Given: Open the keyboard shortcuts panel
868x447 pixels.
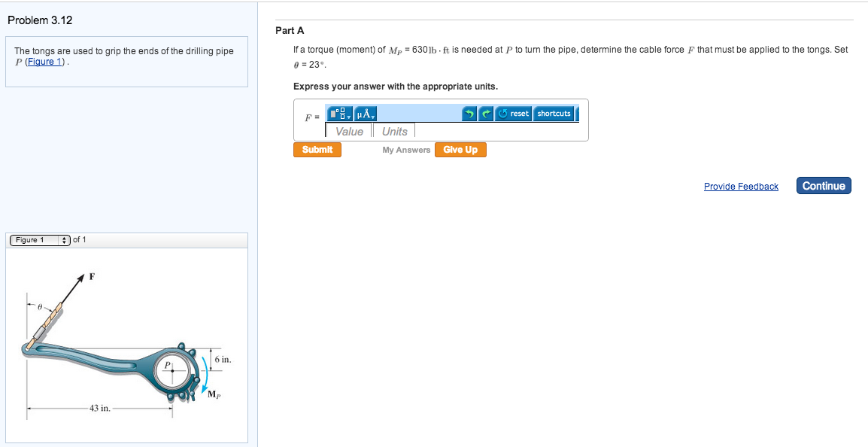Looking at the screenshot, I should (x=554, y=114).
